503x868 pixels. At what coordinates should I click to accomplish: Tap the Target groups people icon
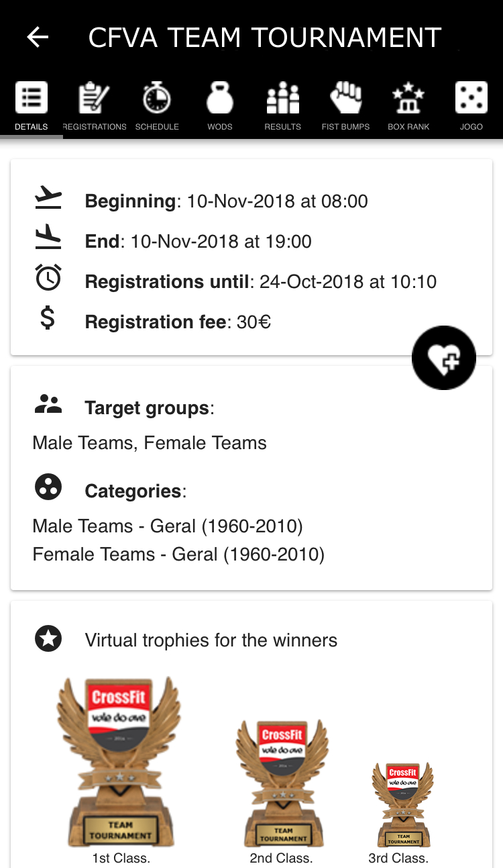48,405
